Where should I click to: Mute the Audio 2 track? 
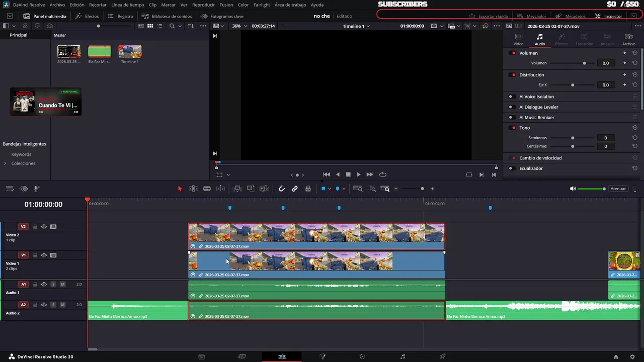coord(62,305)
